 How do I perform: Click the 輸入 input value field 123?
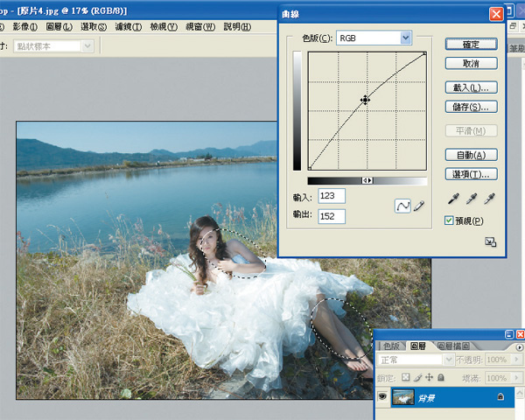pos(332,196)
